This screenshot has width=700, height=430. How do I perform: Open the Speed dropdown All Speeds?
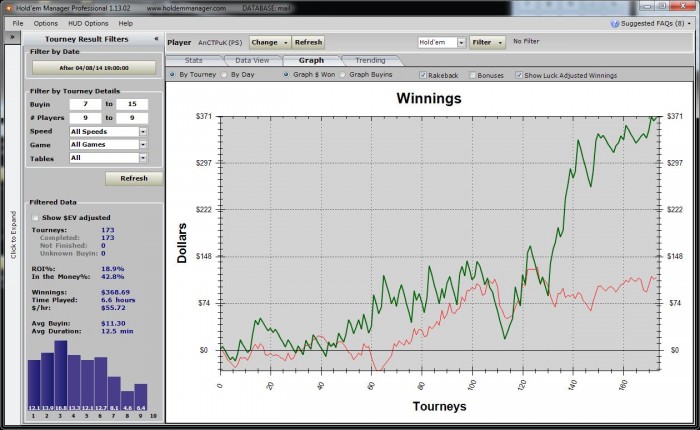click(x=108, y=132)
